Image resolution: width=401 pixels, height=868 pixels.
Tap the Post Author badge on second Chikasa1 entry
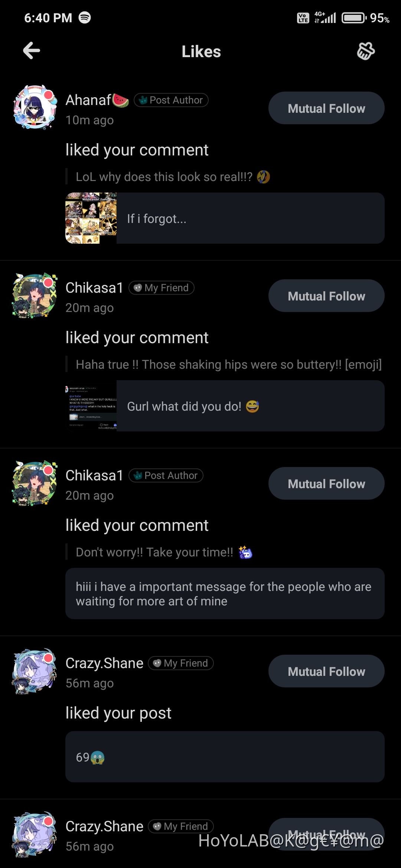click(x=166, y=476)
